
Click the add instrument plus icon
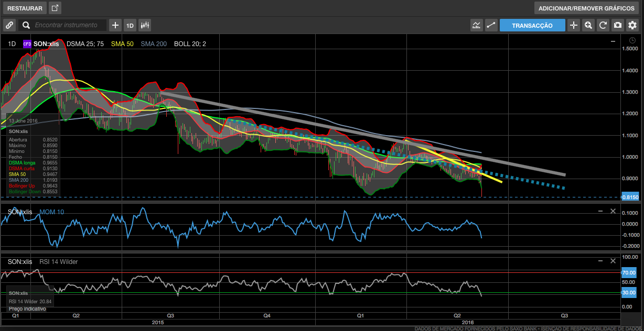[115, 25]
